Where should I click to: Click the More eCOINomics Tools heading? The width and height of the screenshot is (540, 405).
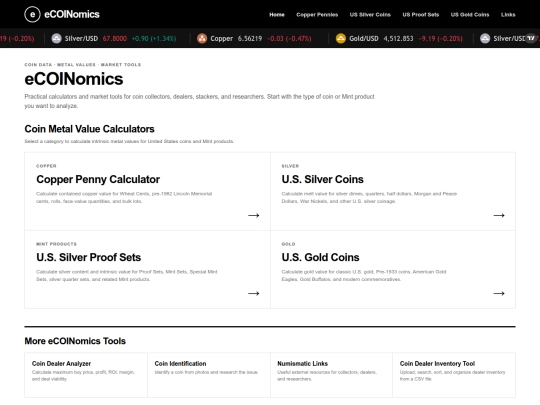click(75, 341)
